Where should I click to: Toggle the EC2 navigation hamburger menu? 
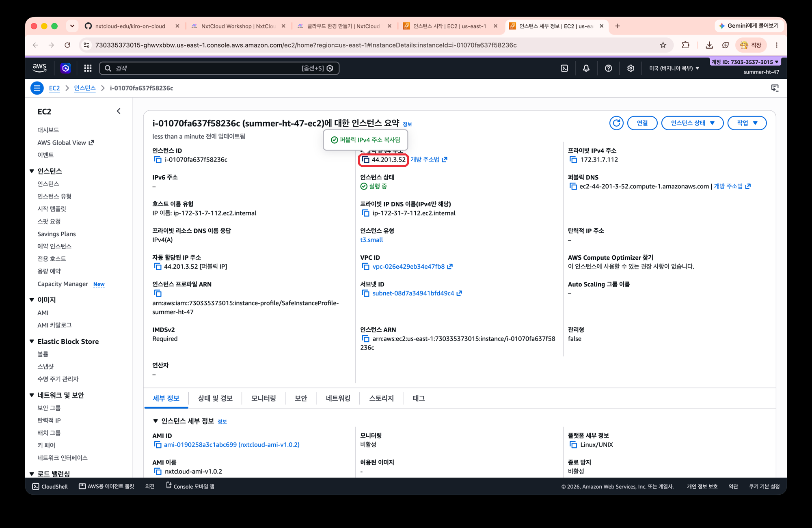coord(37,88)
